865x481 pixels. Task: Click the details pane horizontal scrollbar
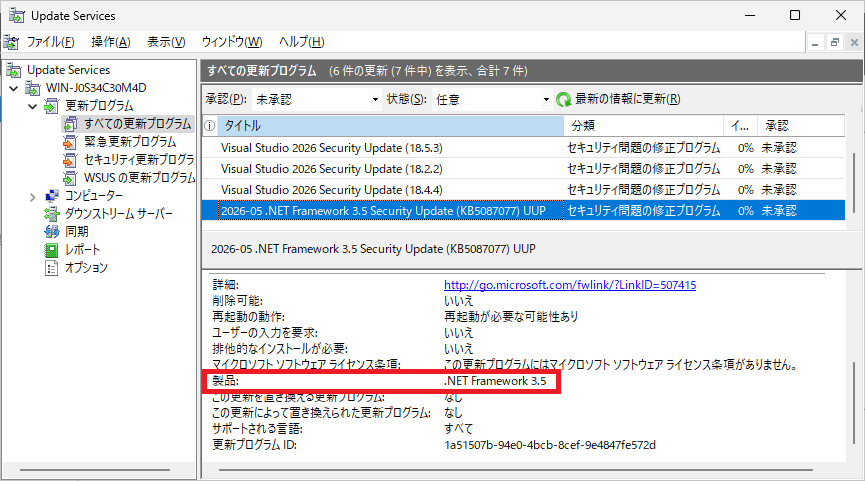pos(516,471)
